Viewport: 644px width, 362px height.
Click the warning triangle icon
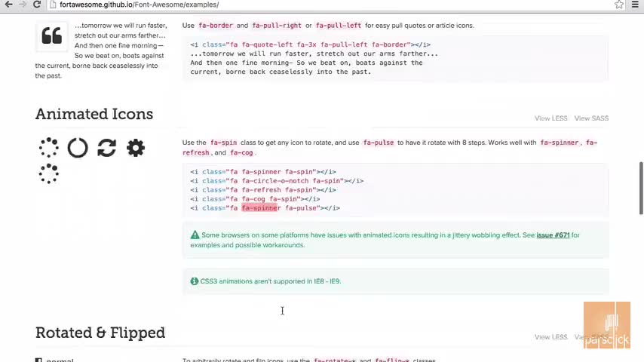(x=195, y=235)
